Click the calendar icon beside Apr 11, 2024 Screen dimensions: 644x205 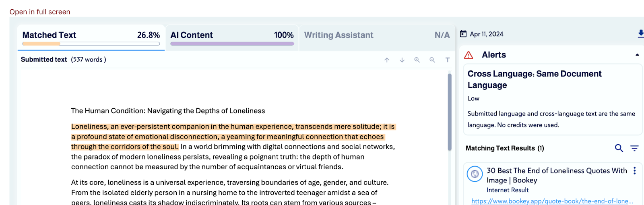[x=463, y=34]
